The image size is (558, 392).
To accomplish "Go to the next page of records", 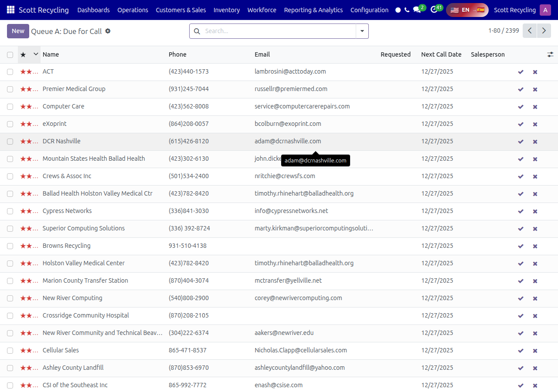I will click(x=544, y=30).
